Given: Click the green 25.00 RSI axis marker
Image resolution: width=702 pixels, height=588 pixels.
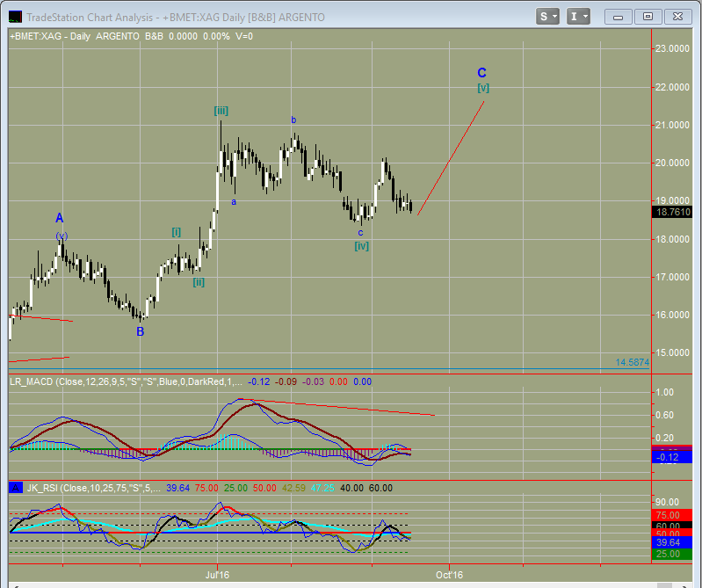Looking at the screenshot, I should coord(672,554).
